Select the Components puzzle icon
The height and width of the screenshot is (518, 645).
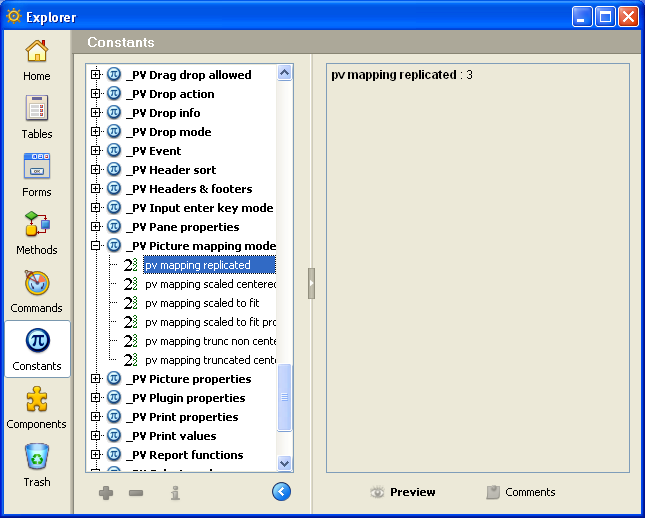(37, 407)
